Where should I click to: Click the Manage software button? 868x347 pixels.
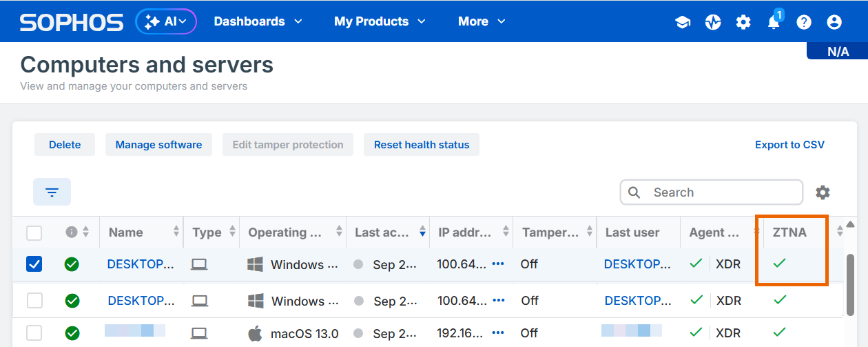click(x=158, y=145)
